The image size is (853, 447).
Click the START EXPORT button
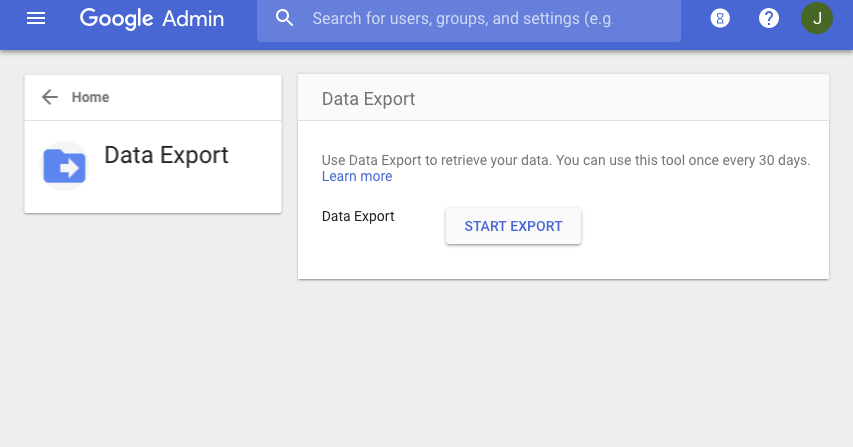pos(514,226)
